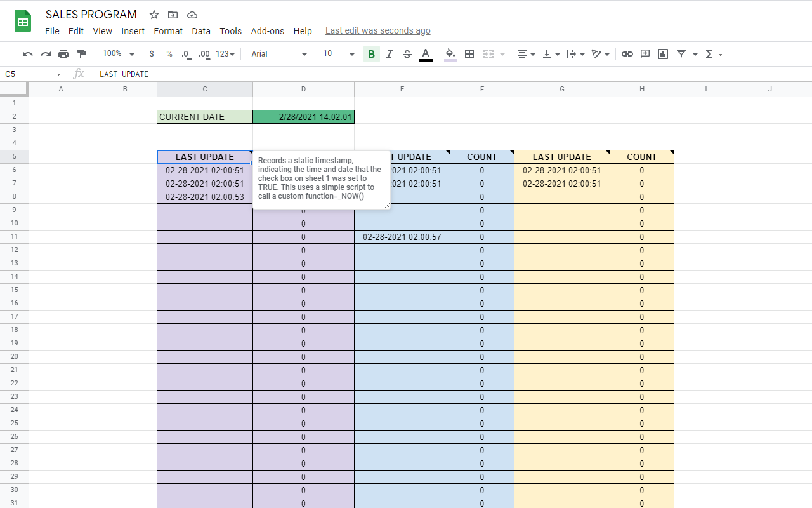Toggle strikethrough formatting
This screenshot has height=508, width=812.
pyautogui.click(x=407, y=54)
